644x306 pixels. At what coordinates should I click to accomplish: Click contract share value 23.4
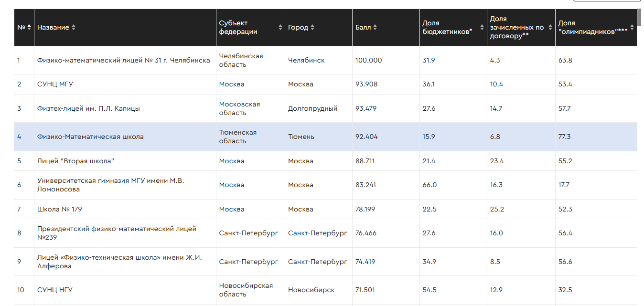[497, 161]
